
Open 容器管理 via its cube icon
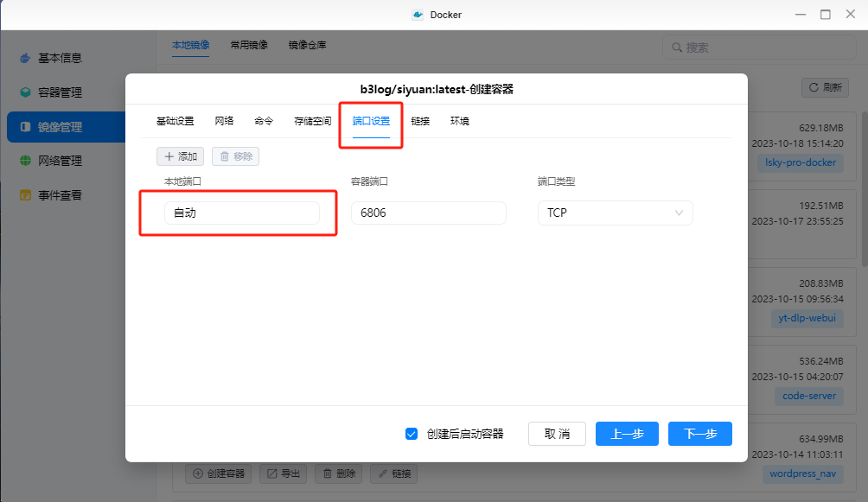tap(25, 92)
